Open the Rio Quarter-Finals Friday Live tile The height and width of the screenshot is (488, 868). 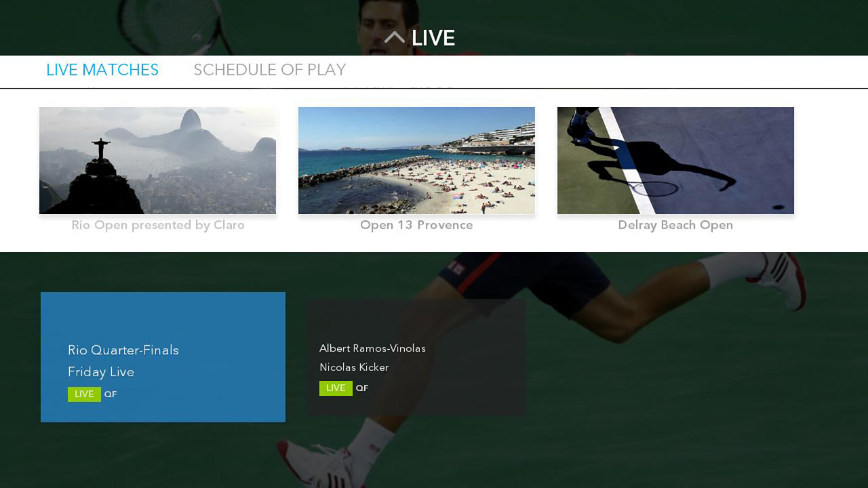point(163,357)
